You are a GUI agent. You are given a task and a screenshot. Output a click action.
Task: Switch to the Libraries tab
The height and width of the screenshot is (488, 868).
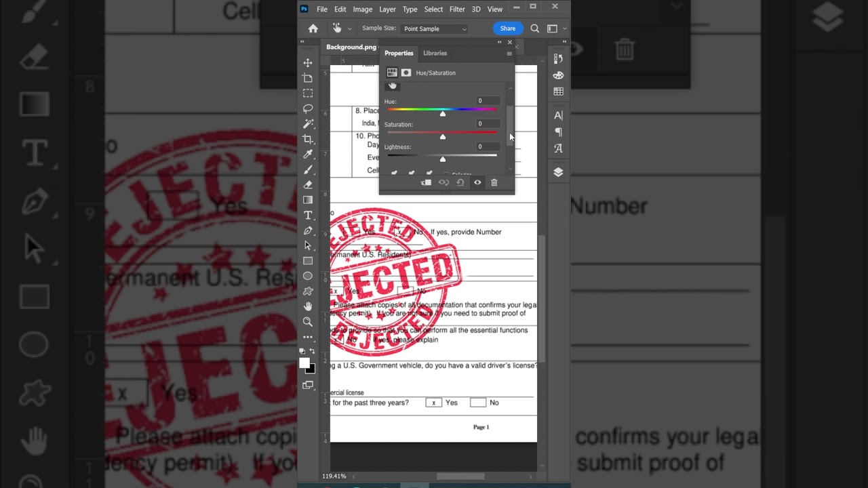pos(435,53)
